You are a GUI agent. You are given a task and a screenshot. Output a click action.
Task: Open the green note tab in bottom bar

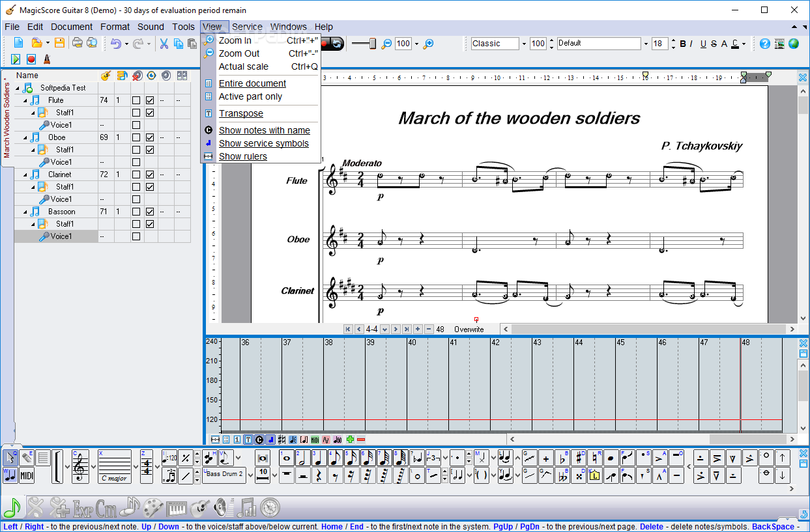(12, 506)
